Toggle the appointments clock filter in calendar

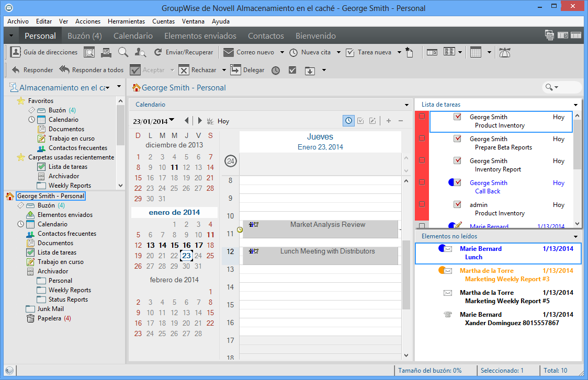pyautogui.click(x=348, y=121)
